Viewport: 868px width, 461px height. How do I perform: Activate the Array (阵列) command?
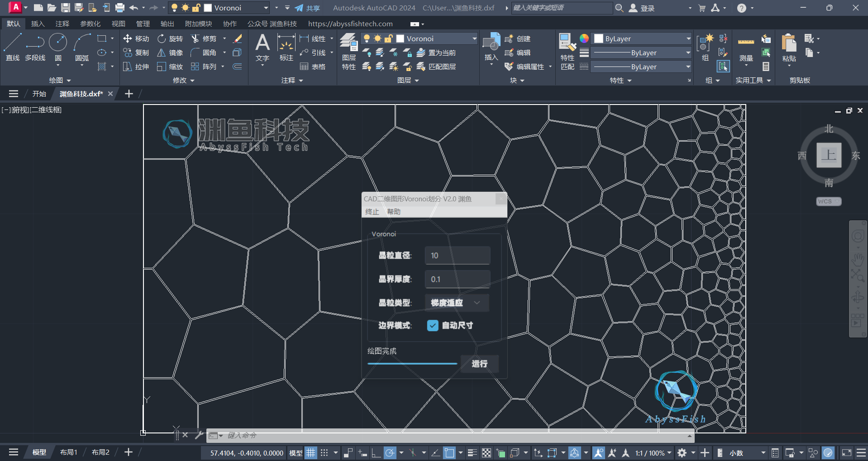[x=204, y=67]
